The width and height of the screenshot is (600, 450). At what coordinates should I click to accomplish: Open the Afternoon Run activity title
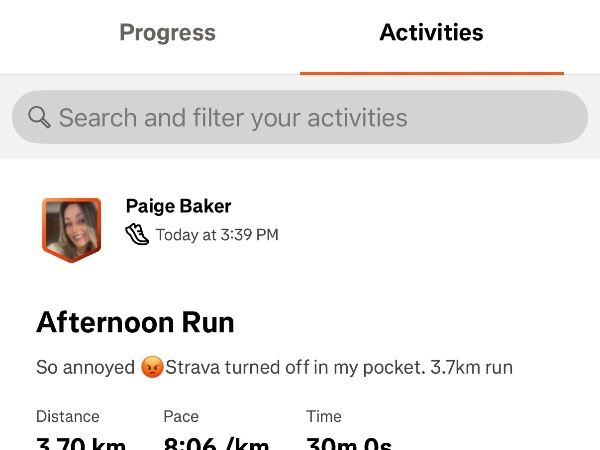point(135,322)
